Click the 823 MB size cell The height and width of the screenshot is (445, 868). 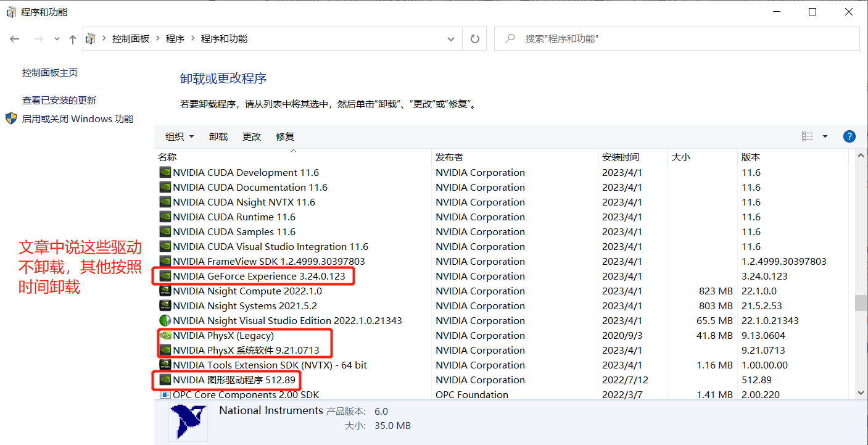716,291
